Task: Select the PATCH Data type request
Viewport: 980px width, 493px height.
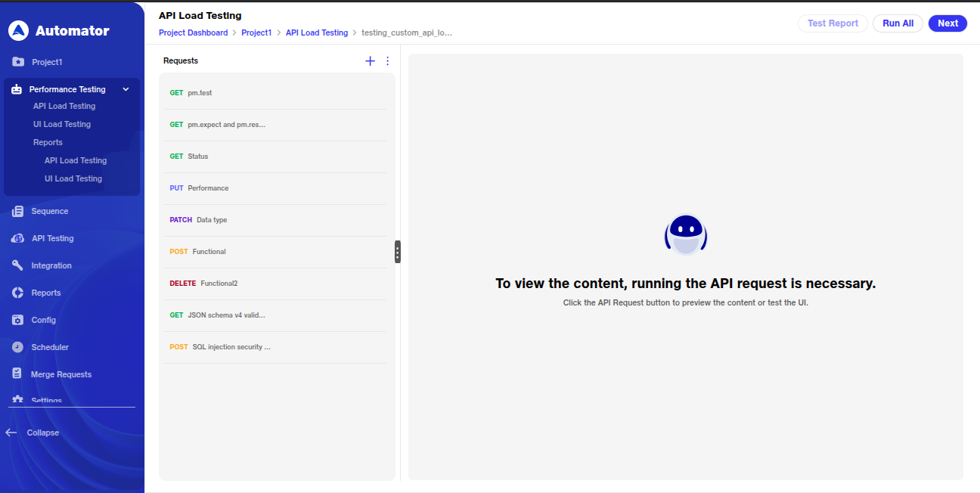Action: click(x=275, y=220)
